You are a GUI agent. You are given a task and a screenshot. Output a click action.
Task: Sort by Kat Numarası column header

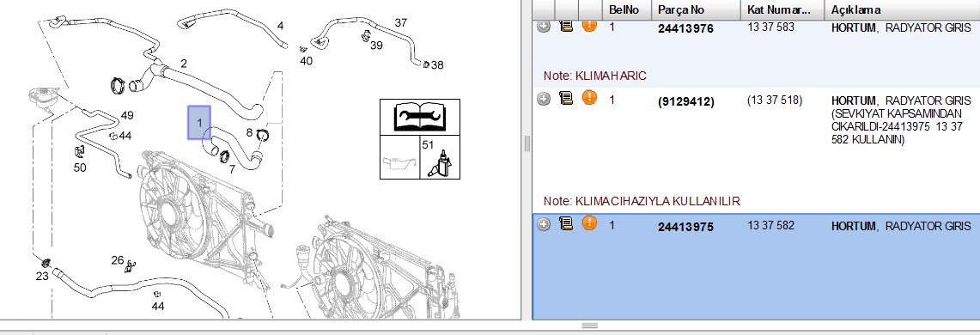782,9
